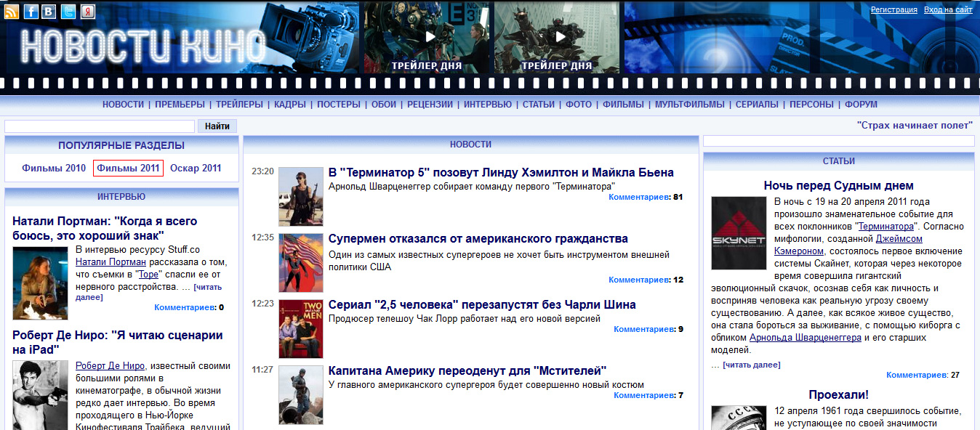This screenshot has width=980, height=430.
Task: Open the Yandex social icon
Action: [x=87, y=11]
